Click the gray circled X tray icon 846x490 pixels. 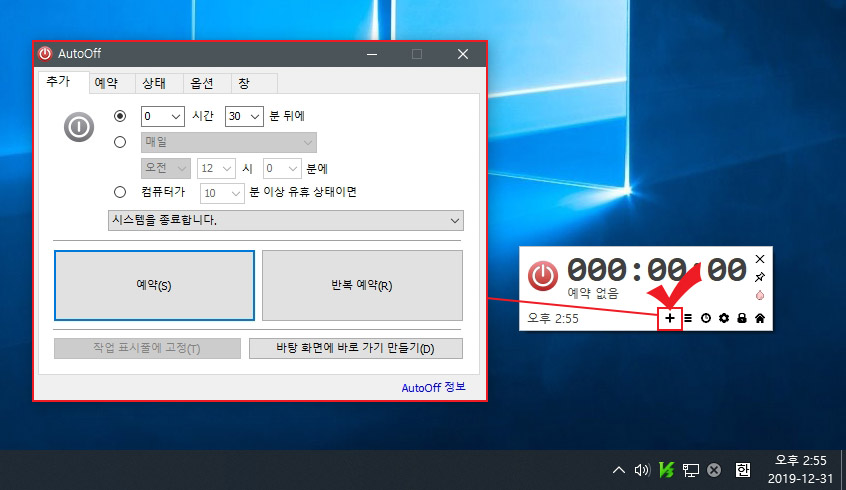714,470
